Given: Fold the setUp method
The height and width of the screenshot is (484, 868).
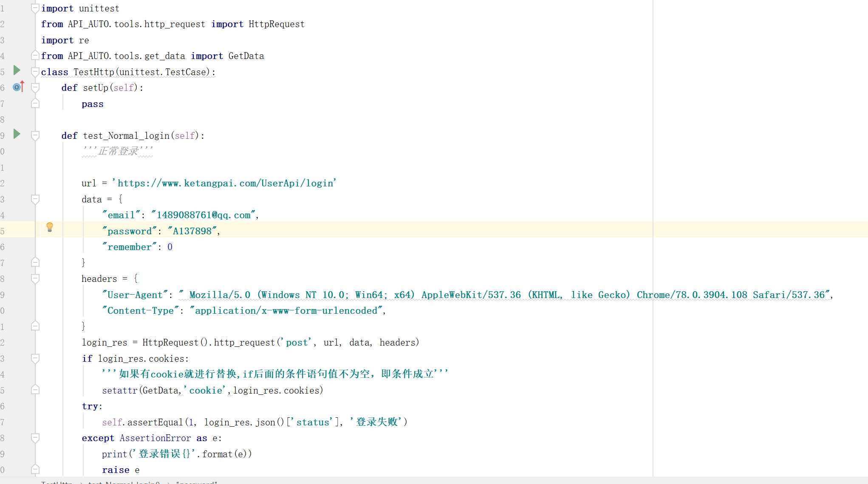Looking at the screenshot, I should (35, 87).
